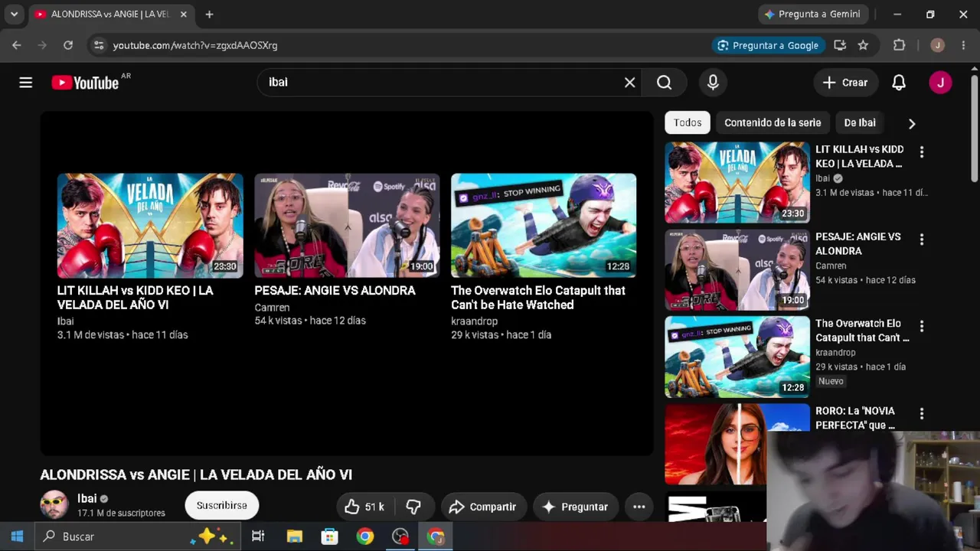Select the ALONDRISSA vs ANGIE browser tab

point(110,14)
